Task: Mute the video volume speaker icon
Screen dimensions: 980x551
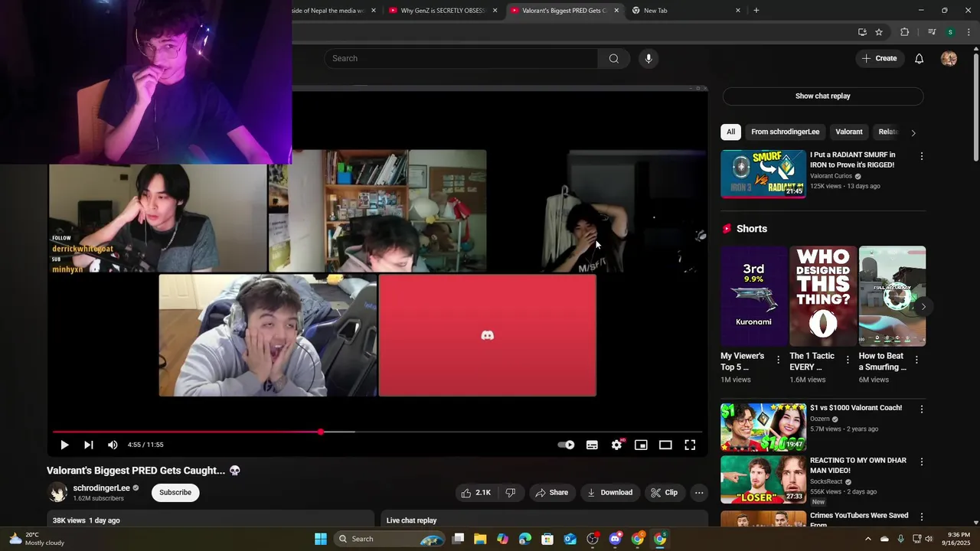Action: click(113, 445)
